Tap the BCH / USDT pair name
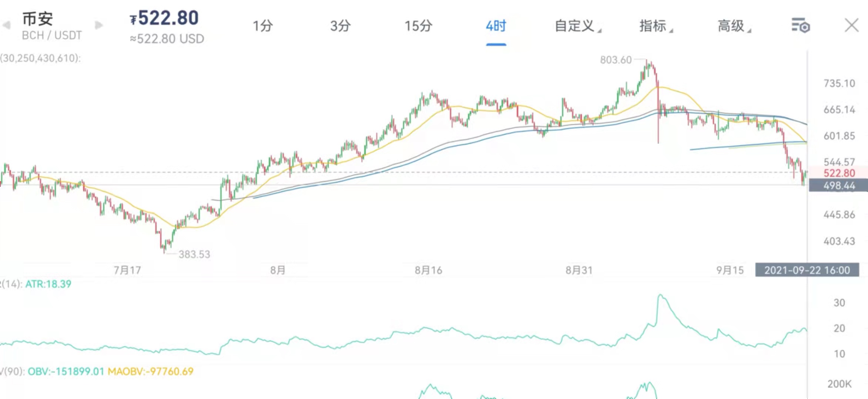The image size is (868, 399). [x=51, y=35]
